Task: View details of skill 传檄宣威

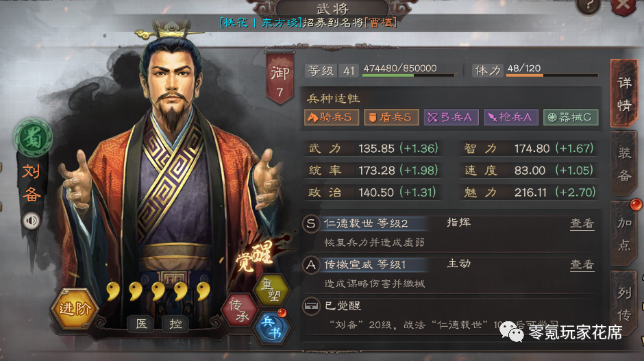Action: (x=582, y=264)
